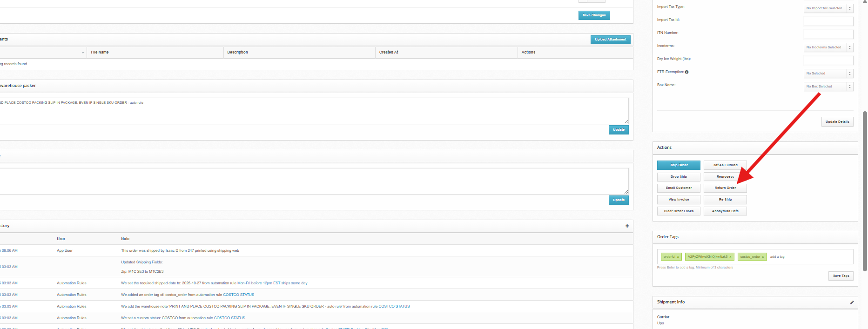Click the Zip: M1C 2E3 to M1C2E3 text
This screenshot has width=868, height=329.
pyautogui.click(x=142, y=272)
